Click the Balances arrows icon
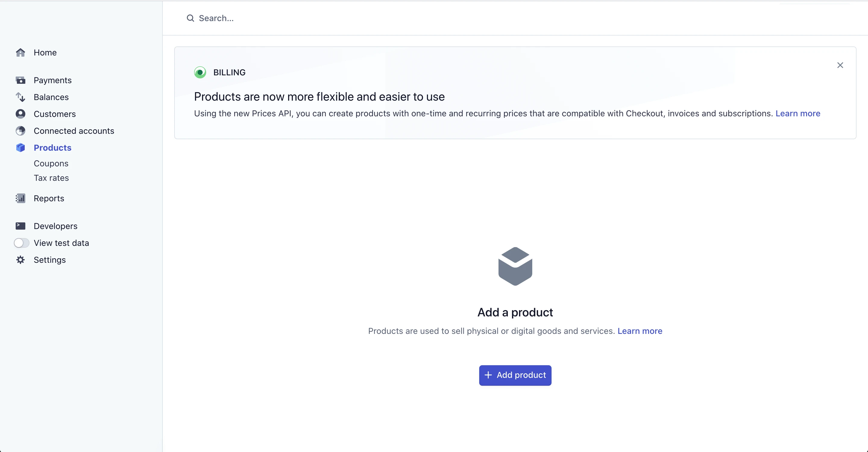This screenshot has width=868, height=452. click(20, 97)
